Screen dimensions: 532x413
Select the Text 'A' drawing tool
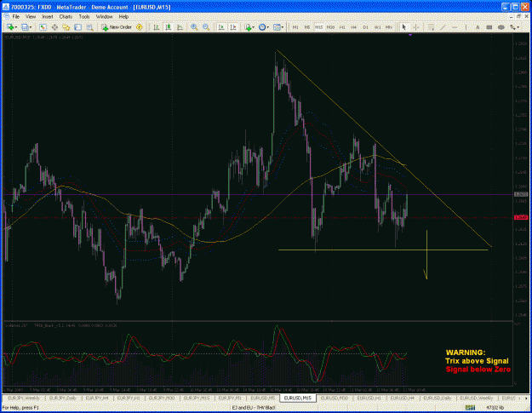[478, 27]
